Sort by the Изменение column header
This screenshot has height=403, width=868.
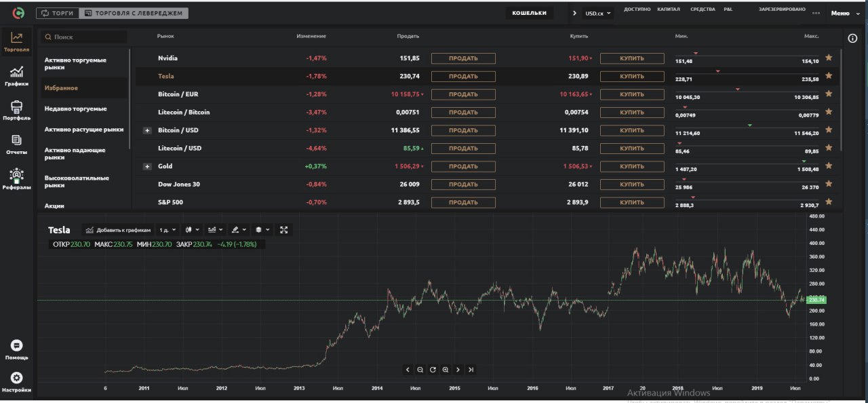click(x=311, y=36)
